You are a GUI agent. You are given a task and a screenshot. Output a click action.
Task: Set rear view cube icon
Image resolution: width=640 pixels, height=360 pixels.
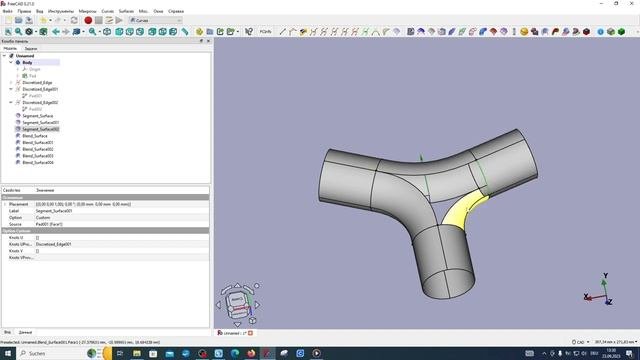[x=152, y=31]
